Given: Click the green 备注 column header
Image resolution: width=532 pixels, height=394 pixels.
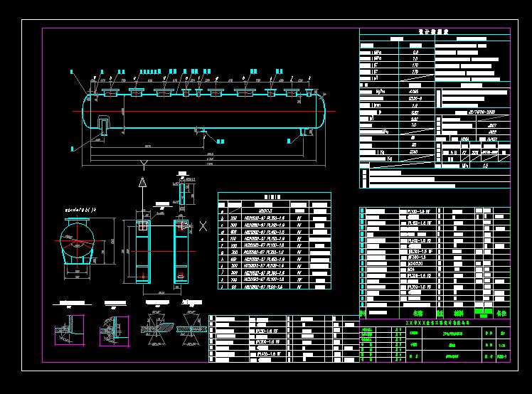Looking at the screenshot, I should pyautogui.click(x=501, y=313).
